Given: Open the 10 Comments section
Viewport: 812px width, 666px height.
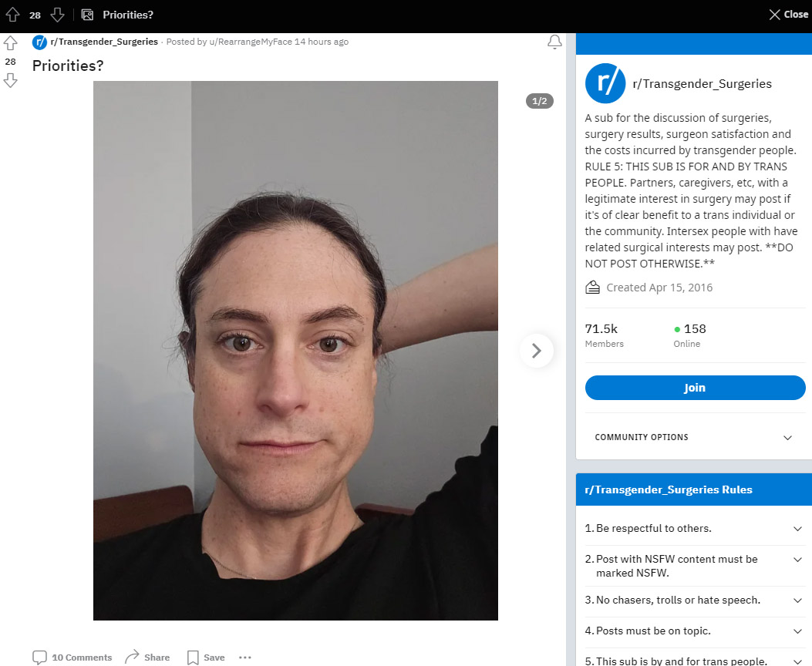Looking at the screenshot, I should tap(72, 658).
